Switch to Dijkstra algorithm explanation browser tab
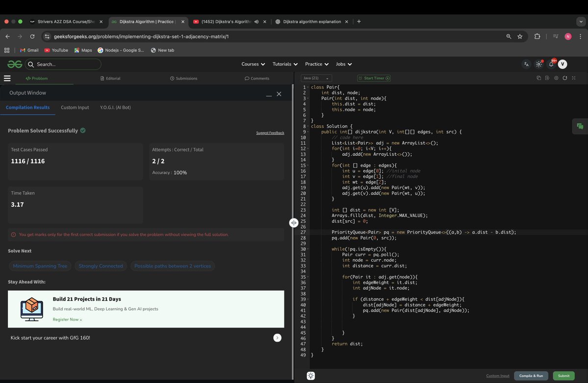 312,22
